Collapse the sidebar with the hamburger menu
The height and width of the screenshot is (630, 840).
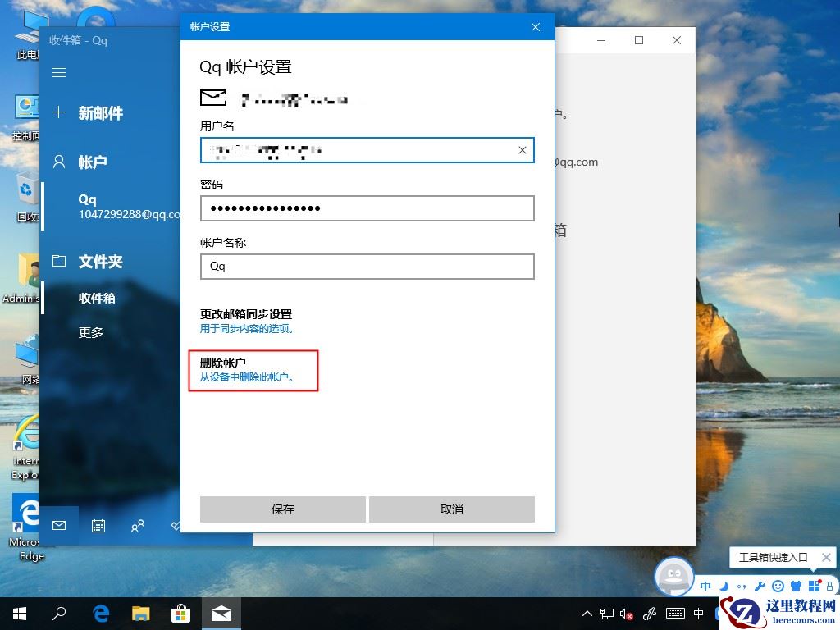click(x=58, y=72)
